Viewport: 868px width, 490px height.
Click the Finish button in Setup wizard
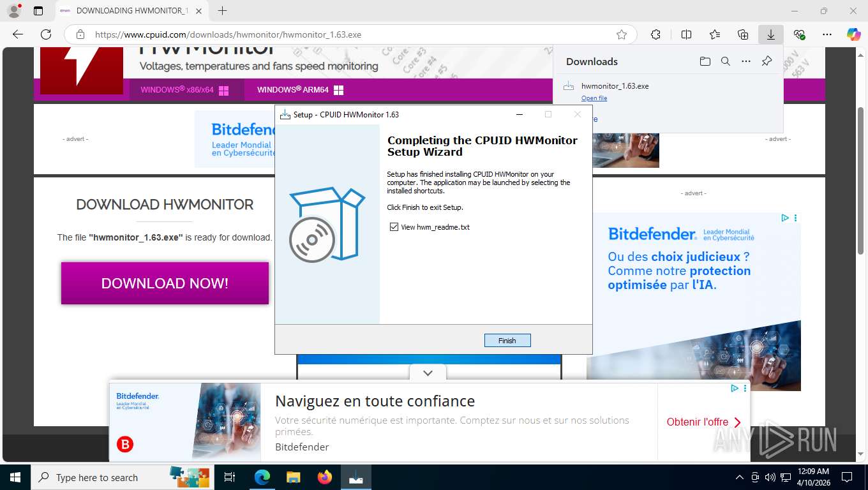coord(507,340)
